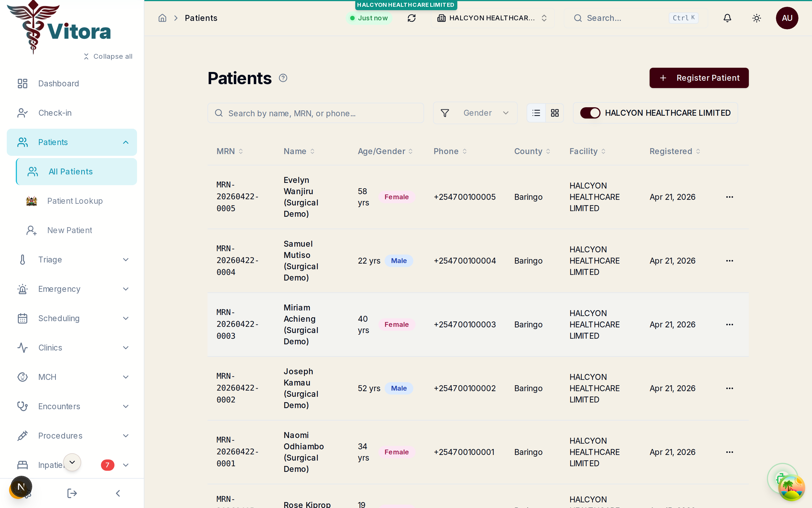Click phone +254700100004
This screenshot has height=508, width=812.
click(465, 261)
